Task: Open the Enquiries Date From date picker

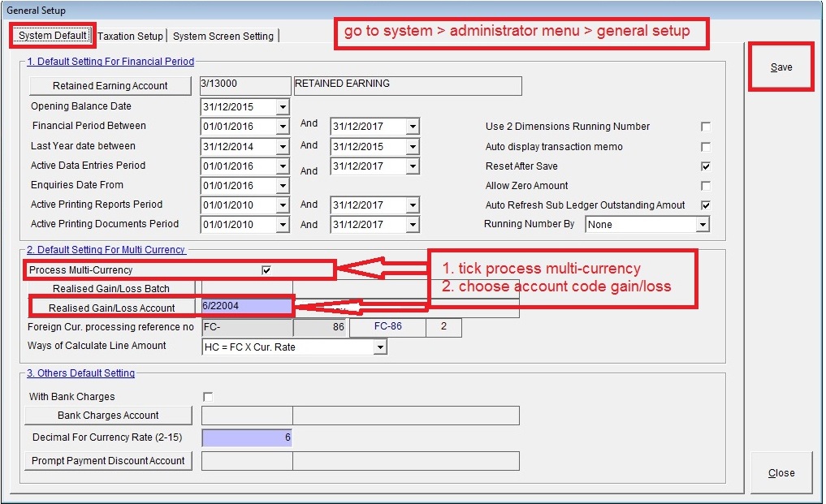Action: click(282, 186)
